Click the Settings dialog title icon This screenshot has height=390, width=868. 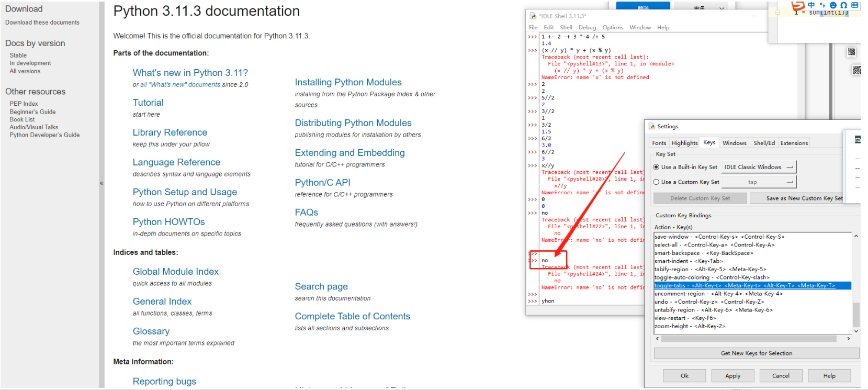(652, 126)
